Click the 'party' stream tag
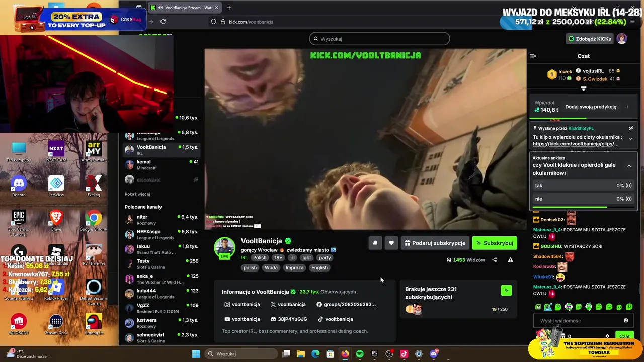 [x=325, y=258]
